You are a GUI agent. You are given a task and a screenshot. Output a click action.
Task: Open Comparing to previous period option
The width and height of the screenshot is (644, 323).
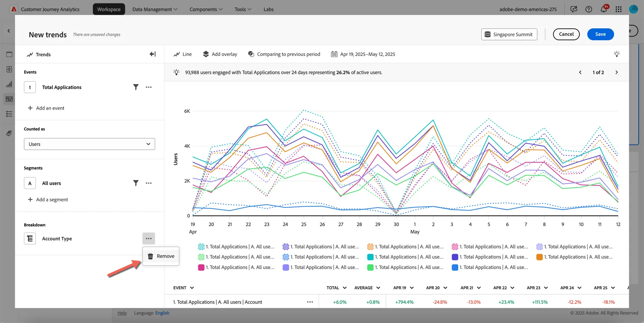(284, 54)
